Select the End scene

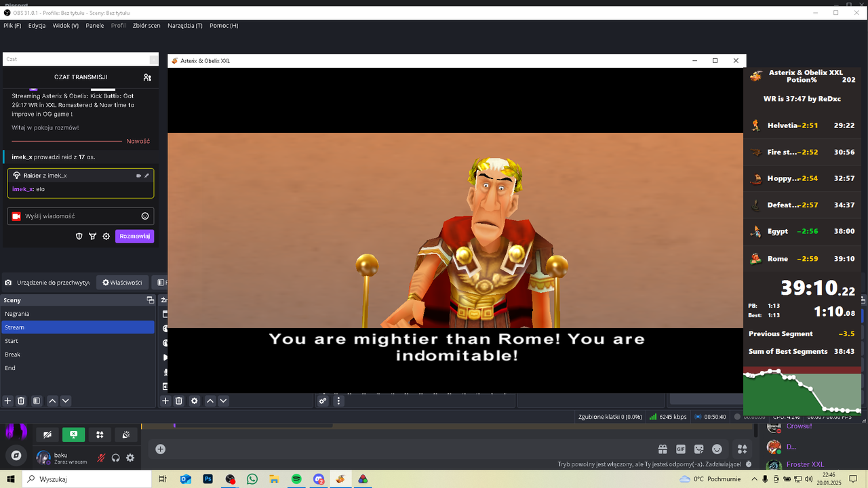(78, 368)
